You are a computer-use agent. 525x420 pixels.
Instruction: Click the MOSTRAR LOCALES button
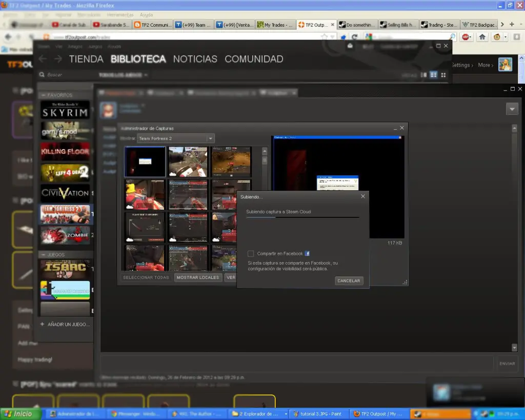tap(197, 277)
